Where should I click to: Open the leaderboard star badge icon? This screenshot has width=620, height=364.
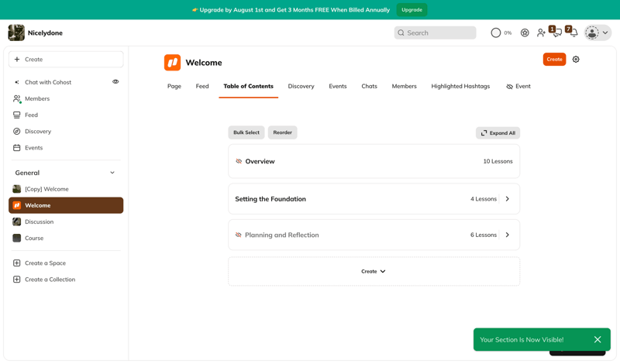pyautogui.click(x=525, y=33)
